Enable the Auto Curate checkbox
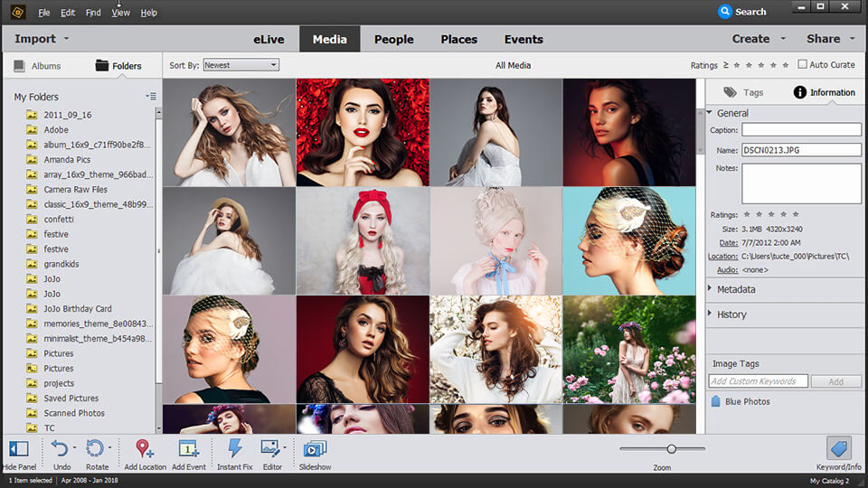Viewport: 868px width, 488px height. (x=802, y=65)
